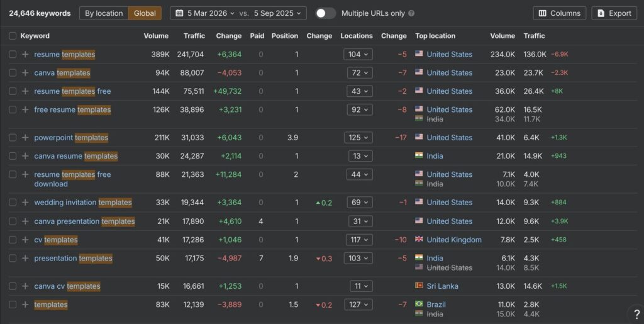Image resolution: width=644 pixels, height=324 pixels.
Task: Click the plus icon beside cv templates
Action: coord(25,240)
